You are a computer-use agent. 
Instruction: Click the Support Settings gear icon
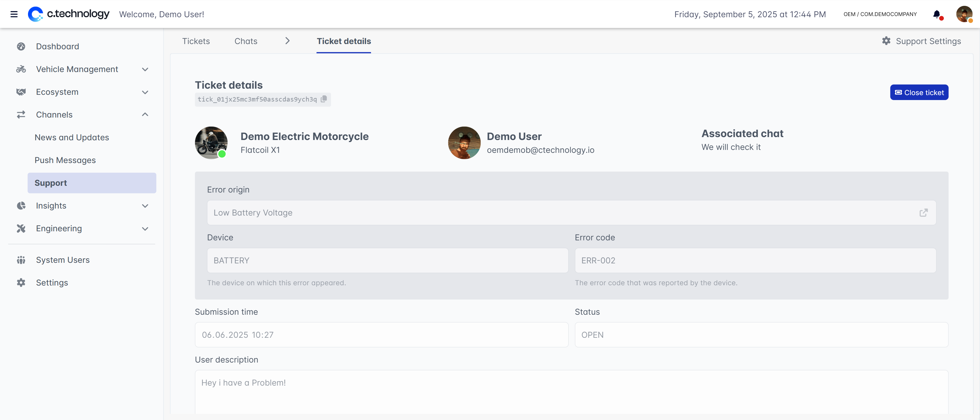coord(886,41)
